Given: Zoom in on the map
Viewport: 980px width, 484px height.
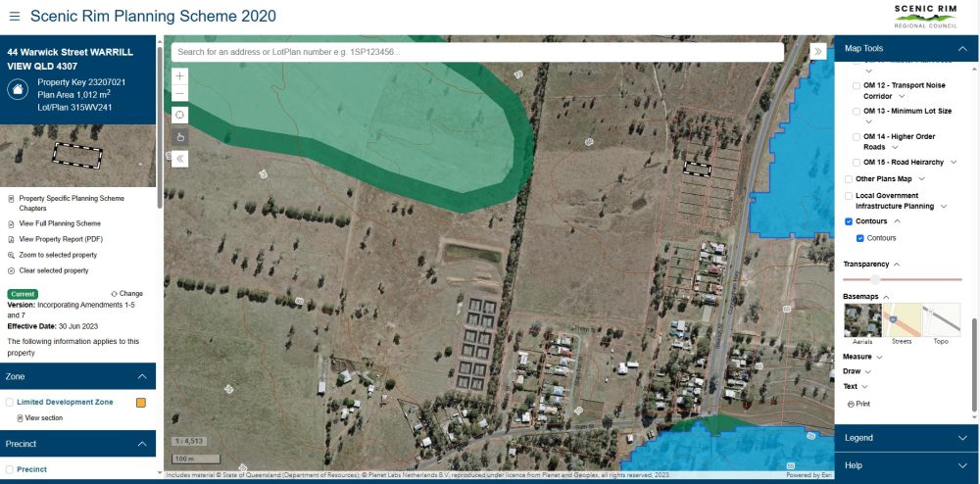Looking at the screenshot, I should pyautogui.click(x=179, y=75).
